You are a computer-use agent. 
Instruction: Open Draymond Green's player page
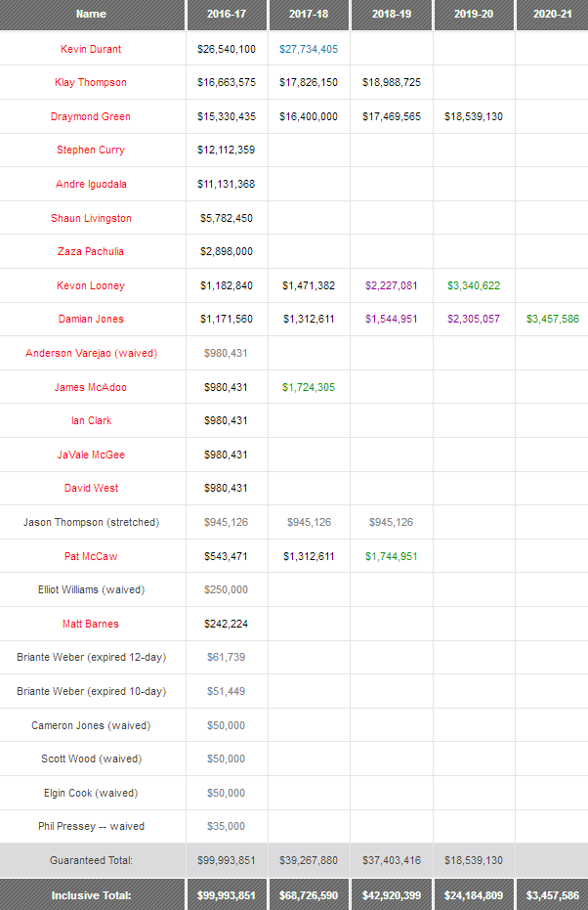pos(91,116)
